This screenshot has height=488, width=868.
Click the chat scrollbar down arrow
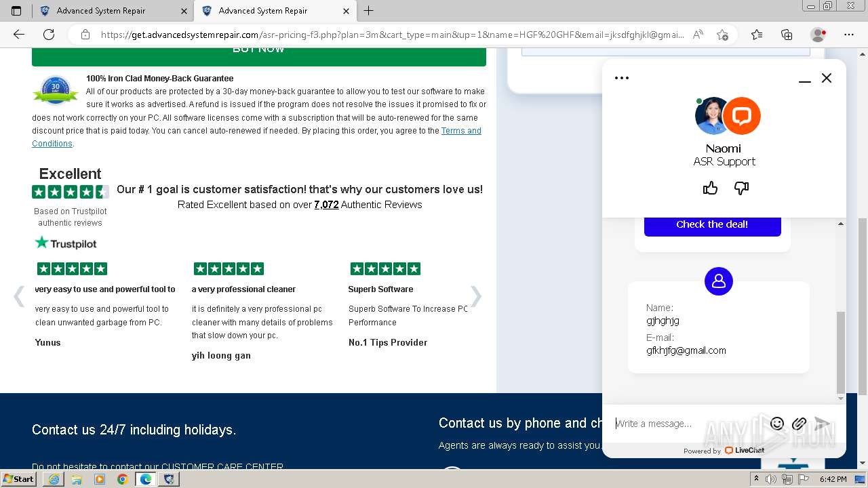[x=841, y=399]
